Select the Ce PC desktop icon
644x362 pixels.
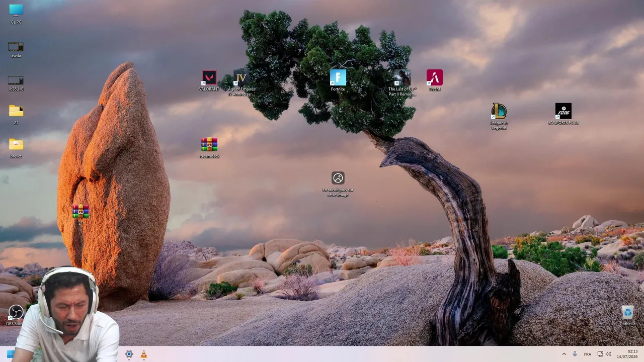click(x=16, y=14)
